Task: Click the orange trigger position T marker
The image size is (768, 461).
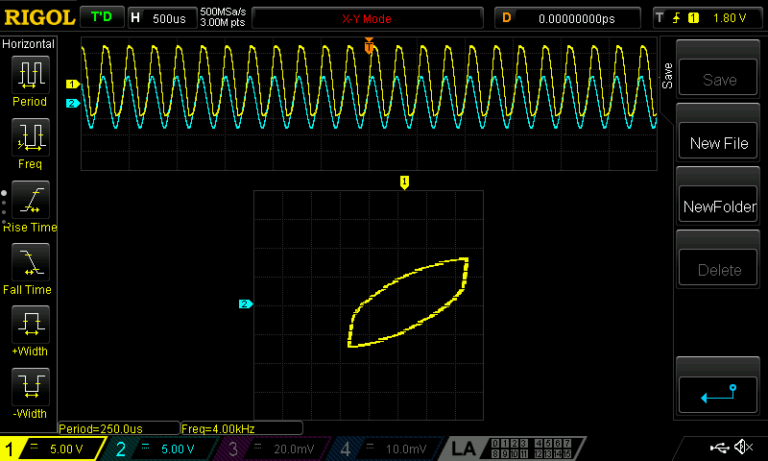Action: (369, 46)
